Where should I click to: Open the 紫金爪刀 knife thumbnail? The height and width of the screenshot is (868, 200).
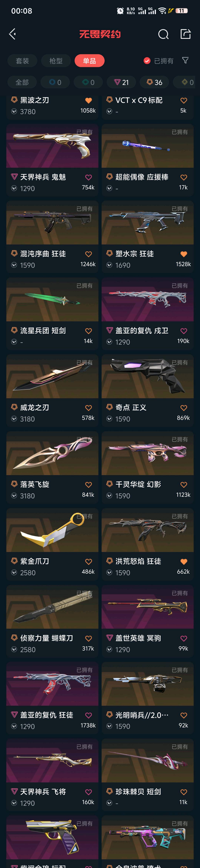point(52,530)
